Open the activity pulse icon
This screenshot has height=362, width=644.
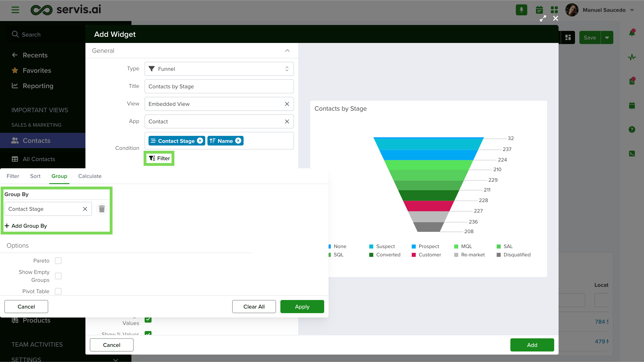(x=632, y=57)
